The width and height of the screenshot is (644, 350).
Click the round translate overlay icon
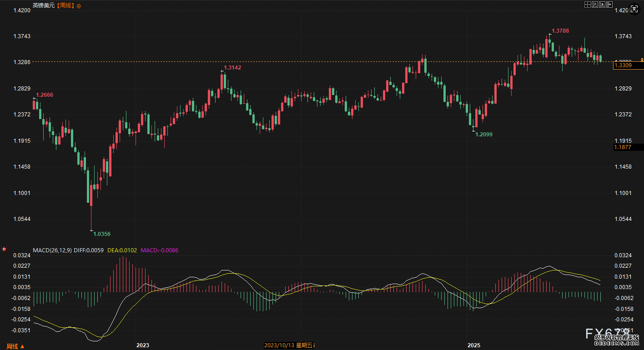tap(634, 9)
